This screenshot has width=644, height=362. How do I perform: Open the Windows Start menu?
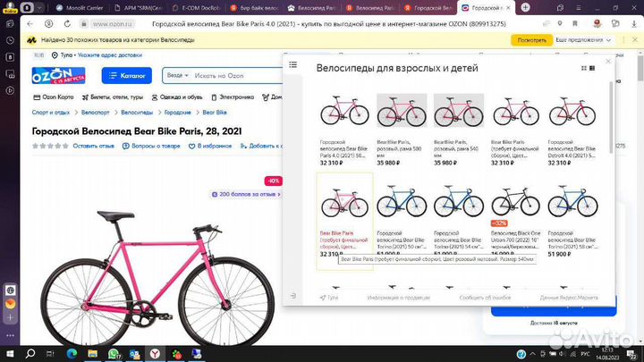click(10, 354)
